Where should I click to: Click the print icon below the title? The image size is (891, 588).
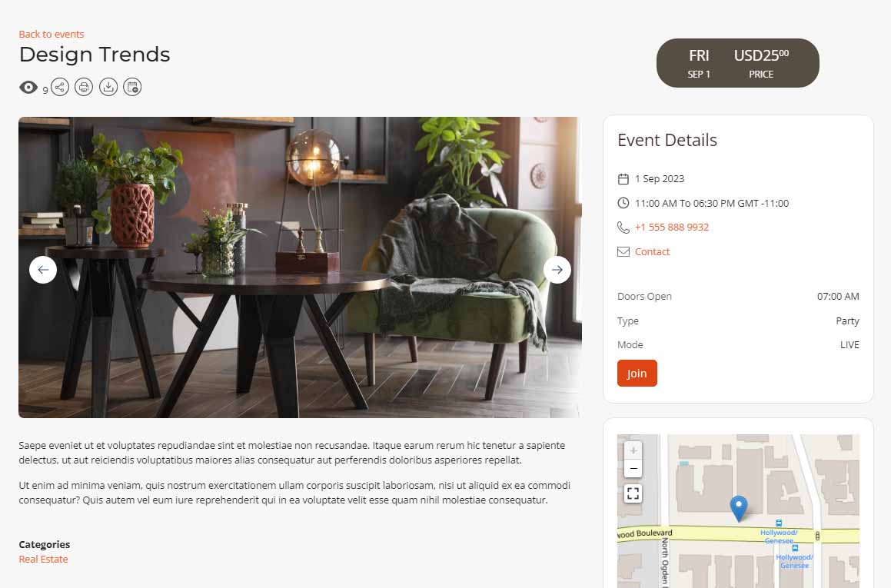84,87
